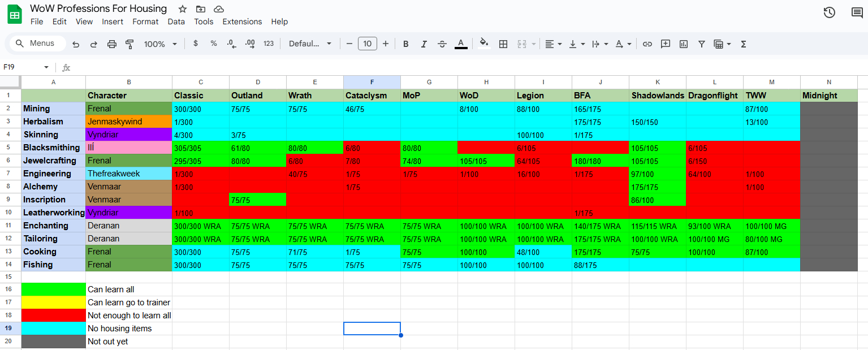Open the fill color paint bucket
Screen dimensions: 868x350
tap(483, 44)
